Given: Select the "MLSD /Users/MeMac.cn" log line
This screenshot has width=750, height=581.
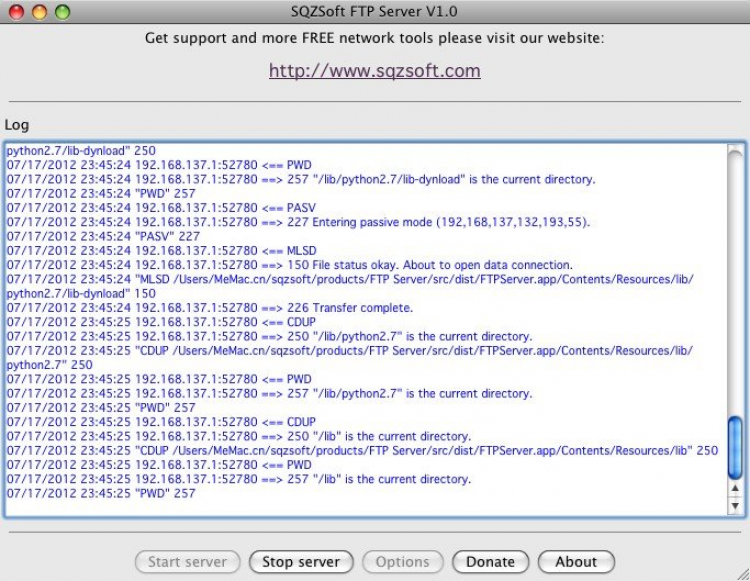Looking at the screenshot, I should (x=350, y=286).
